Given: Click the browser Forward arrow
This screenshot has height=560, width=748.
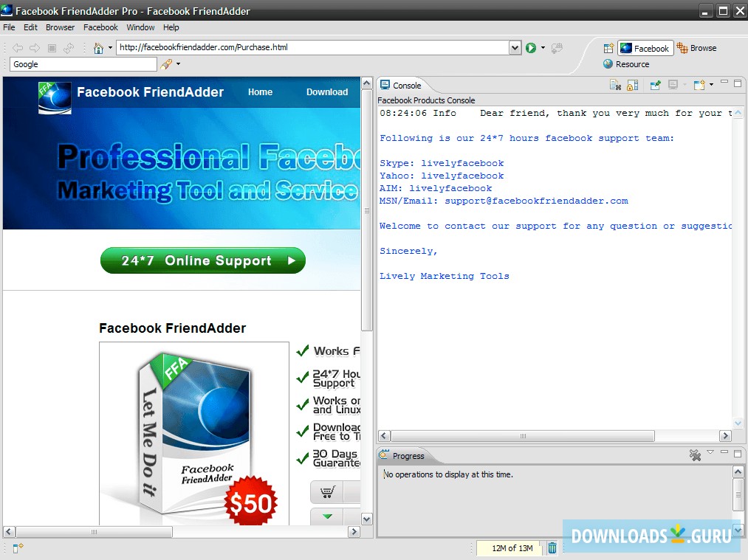Looking at the screenshot, I should point(35,48).
